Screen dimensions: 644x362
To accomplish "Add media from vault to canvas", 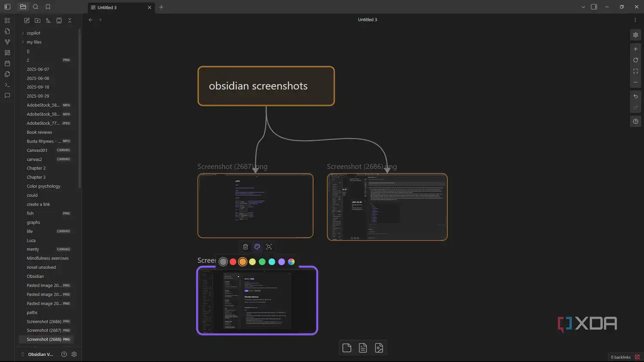I will pos(379,348).
